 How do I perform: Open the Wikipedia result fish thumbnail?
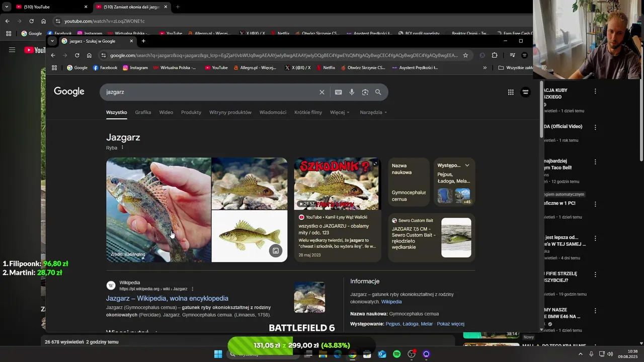pyautogui.click(x=309, y=297)
